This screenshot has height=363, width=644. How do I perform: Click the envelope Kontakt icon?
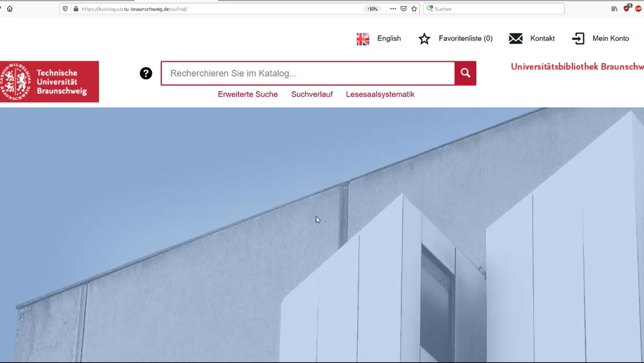pyautogui.click(x=516, y=39)
